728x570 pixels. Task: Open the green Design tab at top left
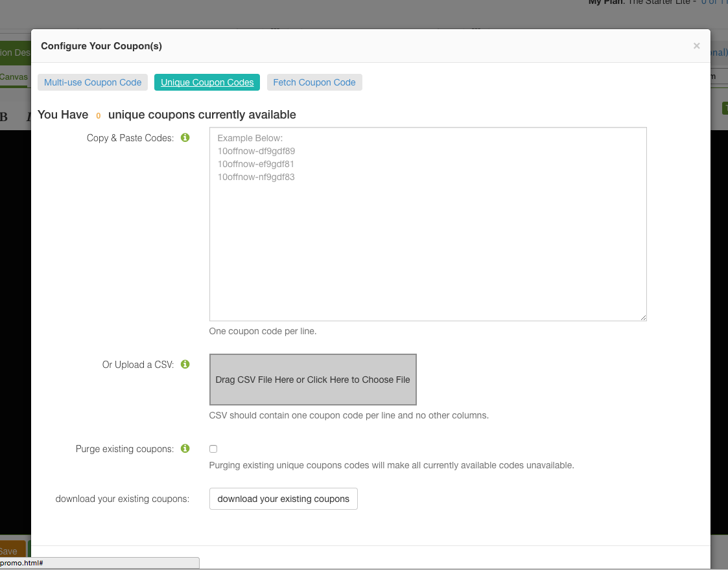14,52
